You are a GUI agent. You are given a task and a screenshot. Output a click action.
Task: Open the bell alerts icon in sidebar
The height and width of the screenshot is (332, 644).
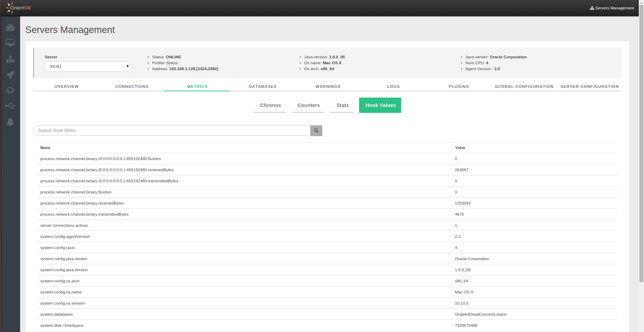10,122
